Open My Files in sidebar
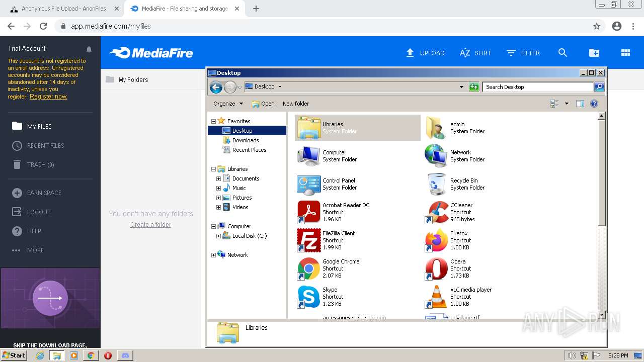The height and width of the screenshot is (362, 644). tap(32, 126)
